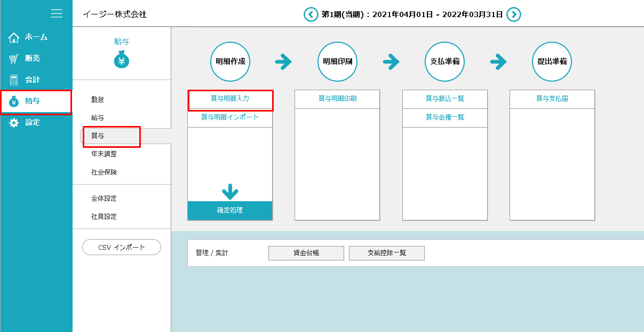Open the 賃金台帳 report
This screenshot has width=644, height=332.
pyautogui.click(x=306, y=253)
